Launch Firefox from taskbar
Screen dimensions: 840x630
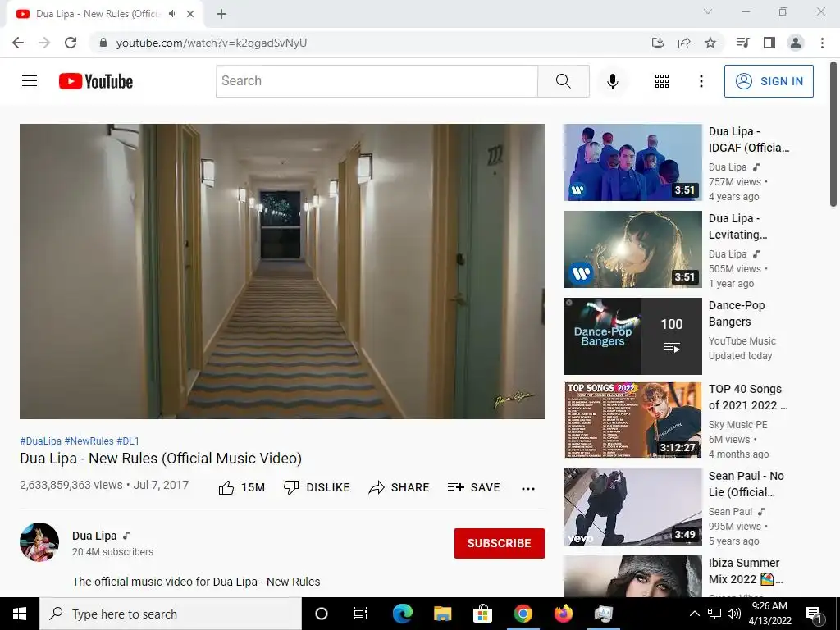563,614
